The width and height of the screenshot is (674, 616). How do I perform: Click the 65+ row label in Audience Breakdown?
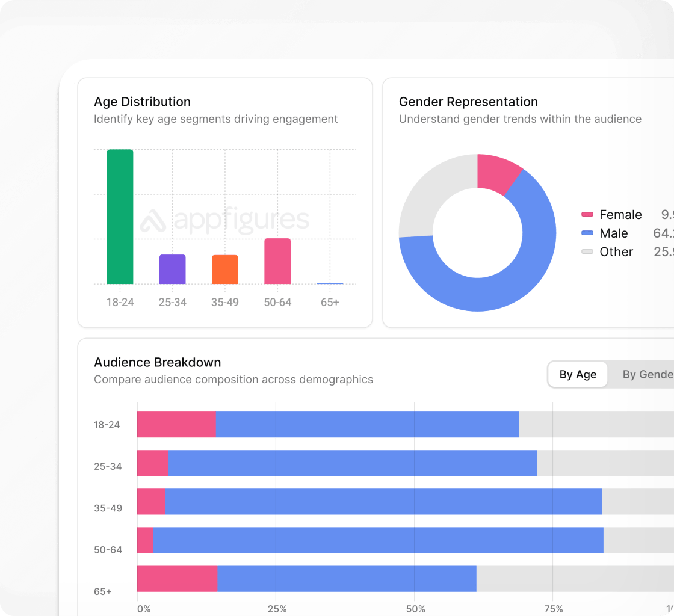pos(103,591)
